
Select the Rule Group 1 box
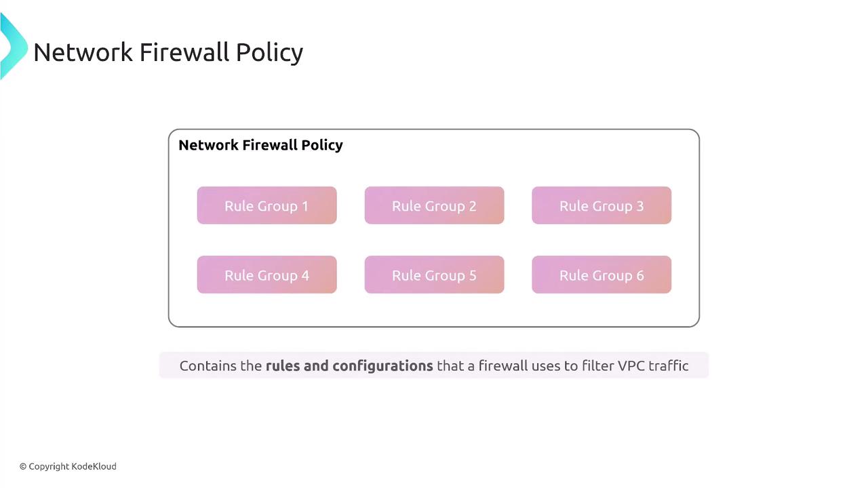267,205
